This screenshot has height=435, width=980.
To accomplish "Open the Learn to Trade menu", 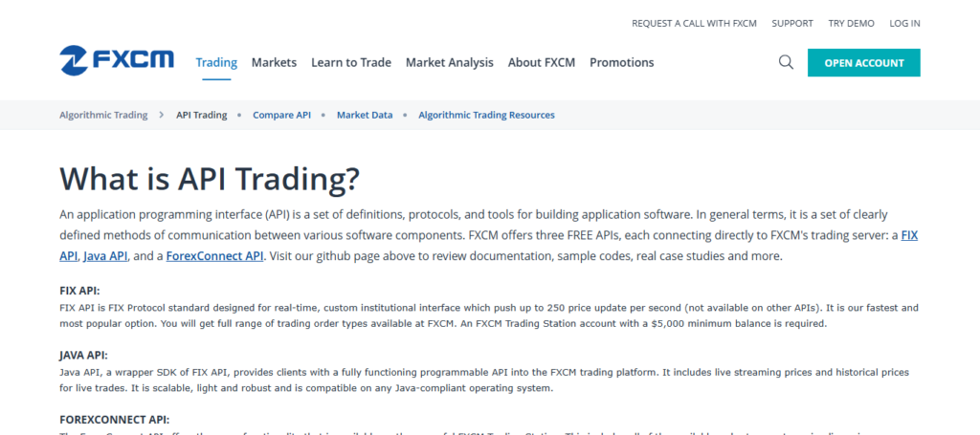I will [351, 62].
